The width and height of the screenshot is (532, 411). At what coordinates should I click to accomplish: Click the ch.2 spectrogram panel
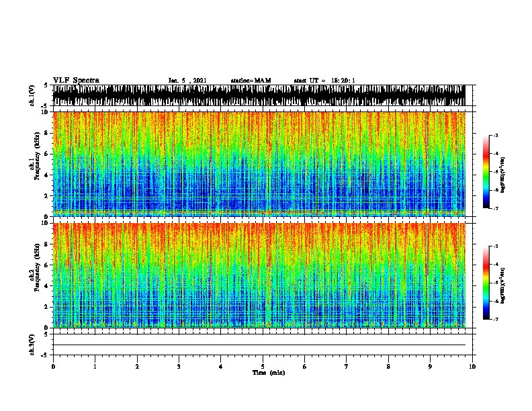pos(259,275)
